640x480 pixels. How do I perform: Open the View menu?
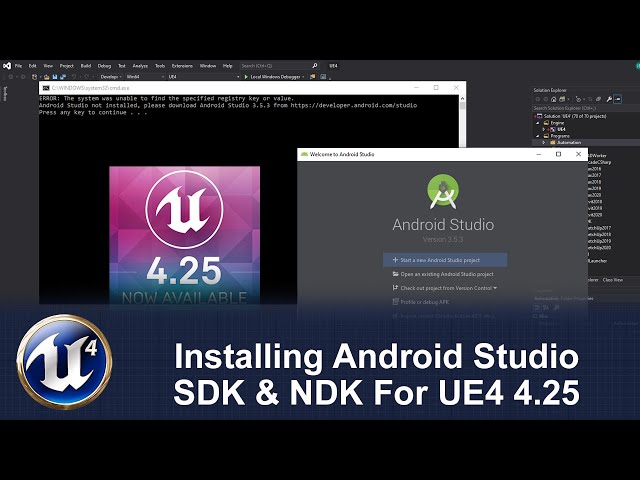(x=48, y=66)
